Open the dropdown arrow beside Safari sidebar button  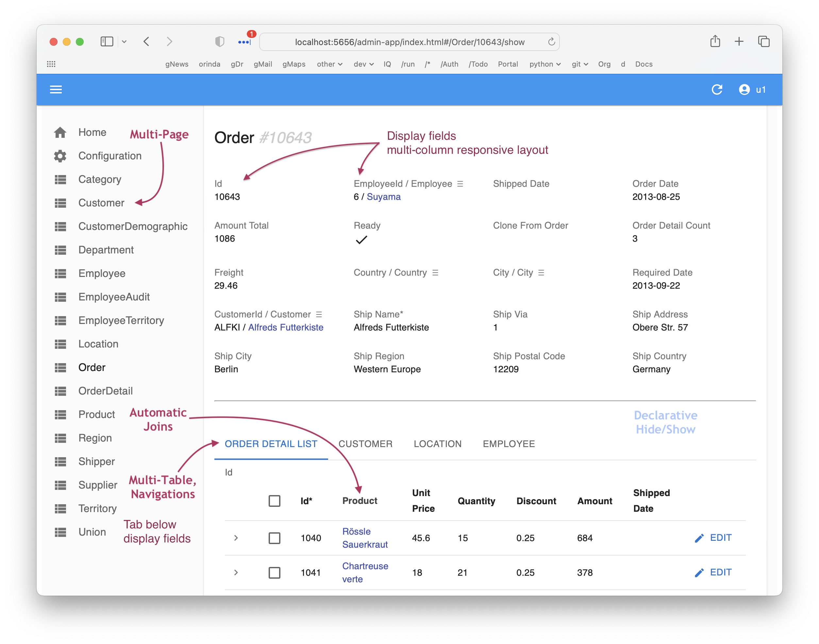[124, 42]
